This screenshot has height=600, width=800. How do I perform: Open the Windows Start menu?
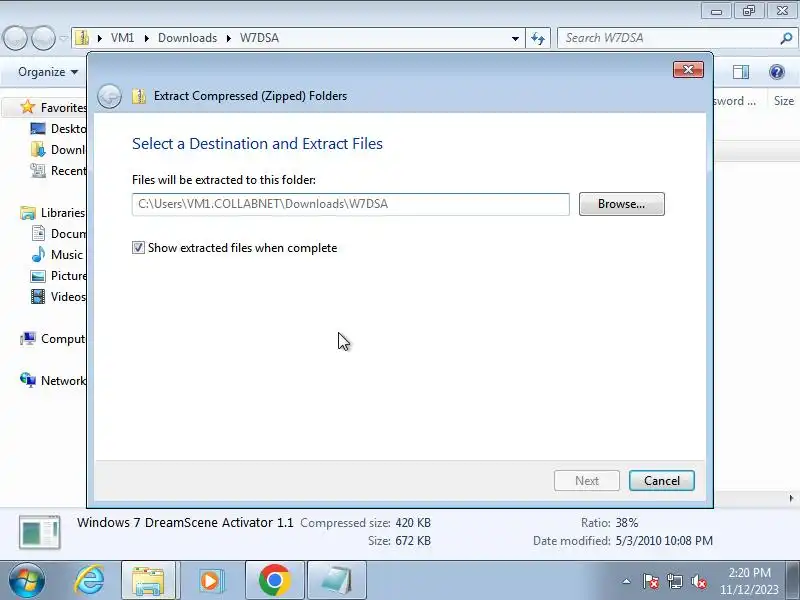27,581
